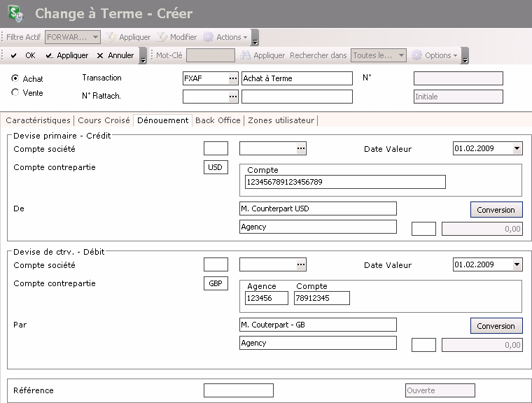This screenshot has height=403, width=532.
Task: Select the Vente radio button
Action: click(15, 92)
